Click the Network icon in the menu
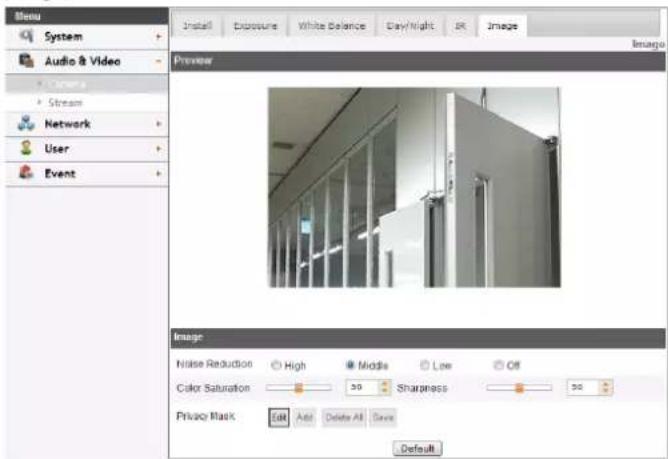This screenshot has width=668, height=459. click(26, 123)
